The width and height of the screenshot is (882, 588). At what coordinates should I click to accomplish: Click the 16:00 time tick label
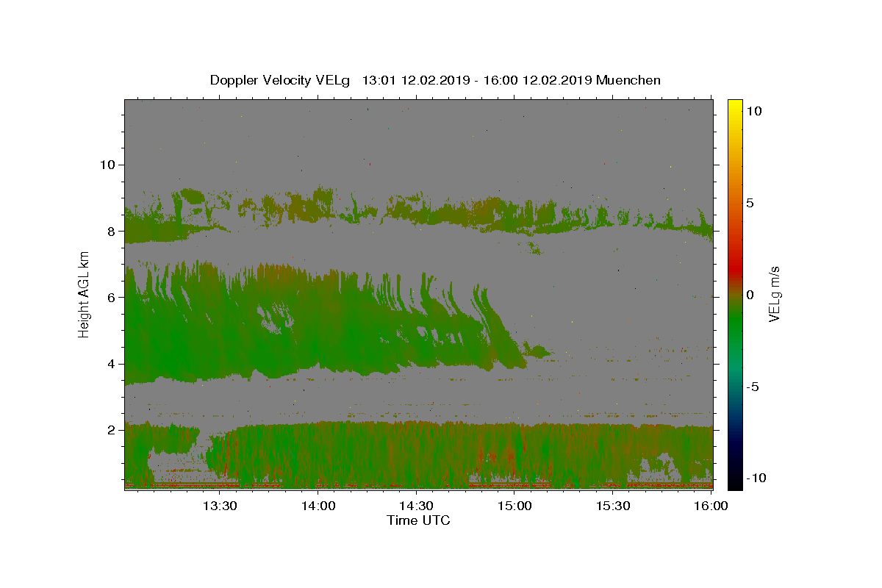(x=711, y=506)
